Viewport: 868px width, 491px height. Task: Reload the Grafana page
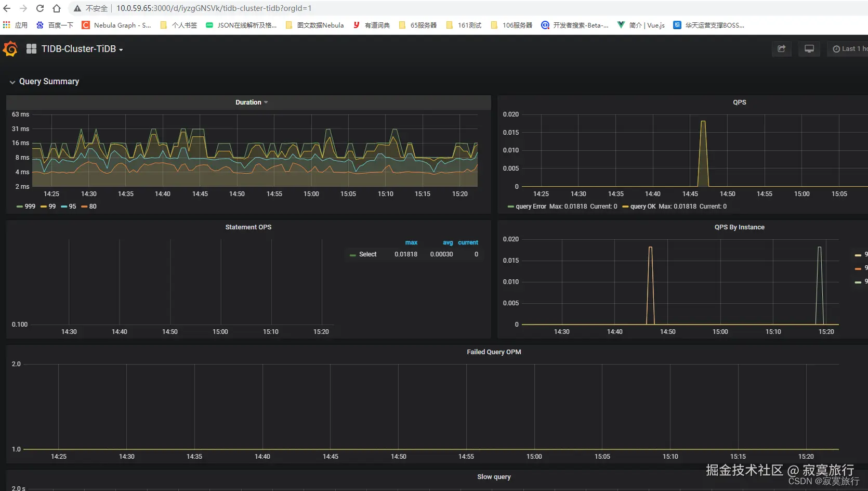click(x=40, y=8)
